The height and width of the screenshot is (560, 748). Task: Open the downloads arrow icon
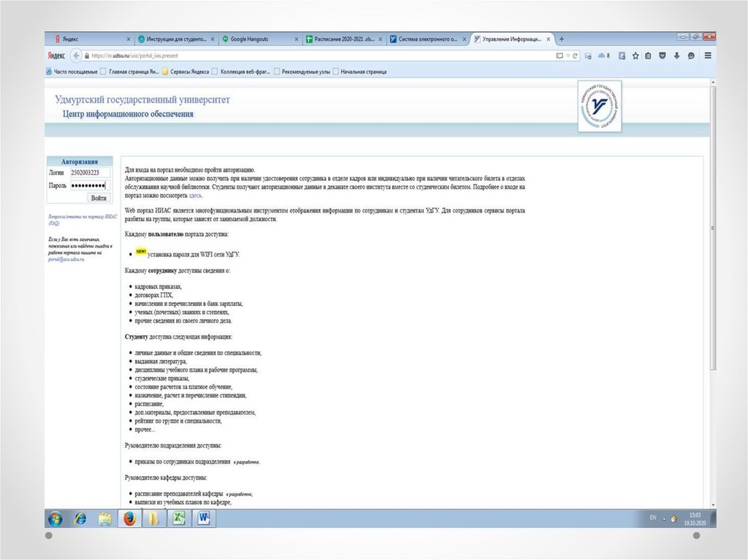pos(676,55)
